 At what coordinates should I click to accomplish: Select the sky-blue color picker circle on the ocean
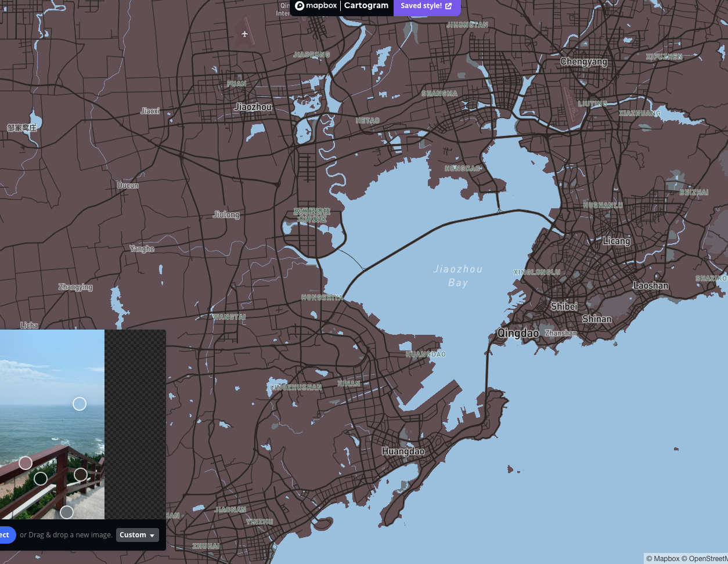tap(80, 403)
